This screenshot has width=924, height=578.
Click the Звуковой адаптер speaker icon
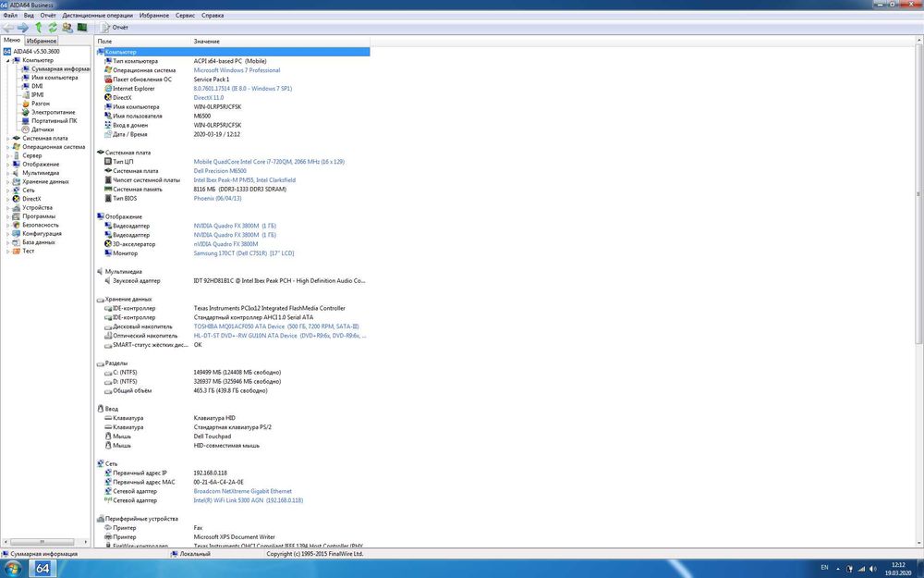pos(108,281)
